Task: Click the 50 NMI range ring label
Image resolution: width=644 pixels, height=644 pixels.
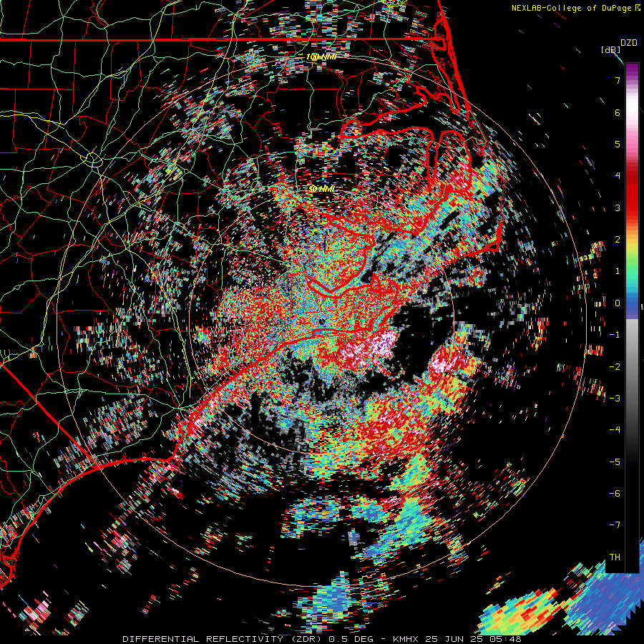Action: click(x=321, y=189)
